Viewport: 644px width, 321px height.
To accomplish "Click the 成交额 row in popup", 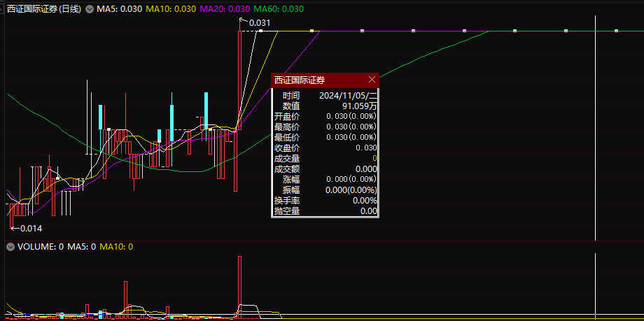I will (325, 169).
